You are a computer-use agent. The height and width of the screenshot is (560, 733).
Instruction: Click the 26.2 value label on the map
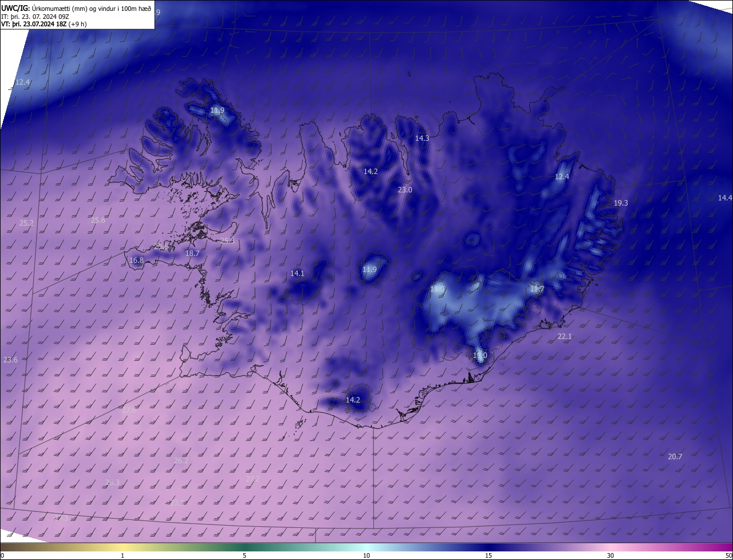coord(181,461)
